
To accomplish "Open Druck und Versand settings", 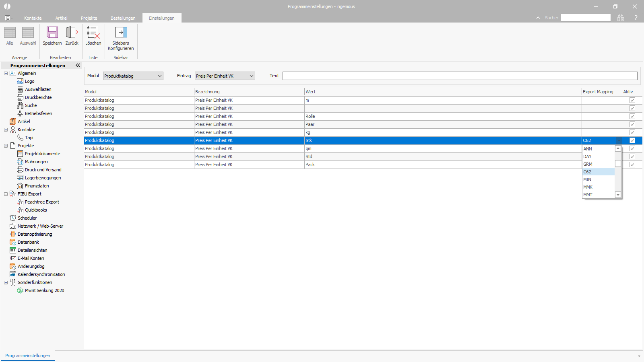I will coord(43,170).
